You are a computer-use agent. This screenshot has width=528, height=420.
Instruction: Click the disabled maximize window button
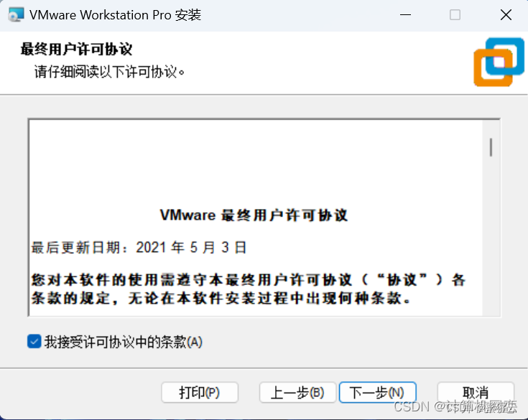click(x=455, y=15)
